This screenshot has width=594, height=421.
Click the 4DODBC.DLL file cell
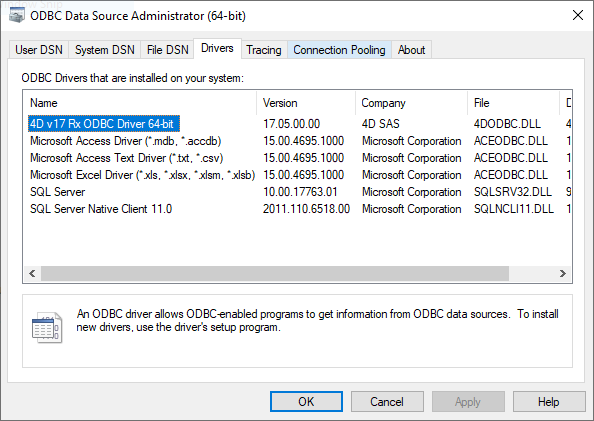point(507,124)
